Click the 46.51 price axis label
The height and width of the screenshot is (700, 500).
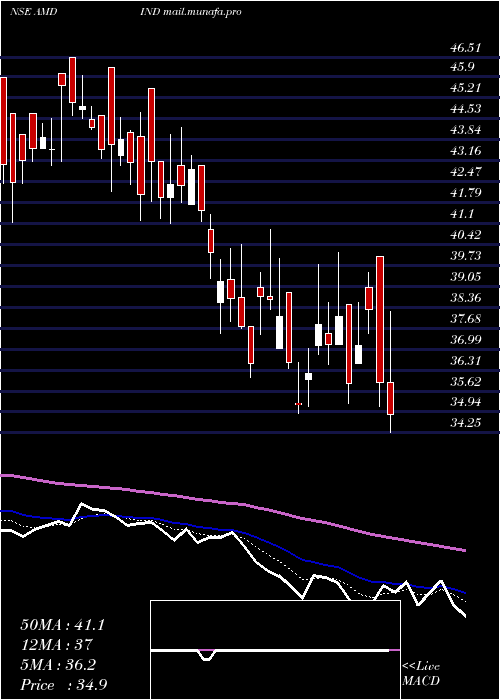465,47
